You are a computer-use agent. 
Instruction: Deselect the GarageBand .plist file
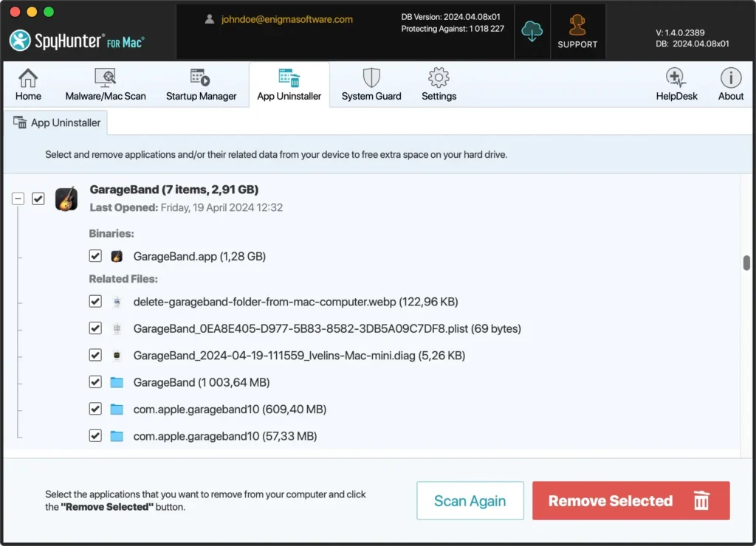coord(95,328)
